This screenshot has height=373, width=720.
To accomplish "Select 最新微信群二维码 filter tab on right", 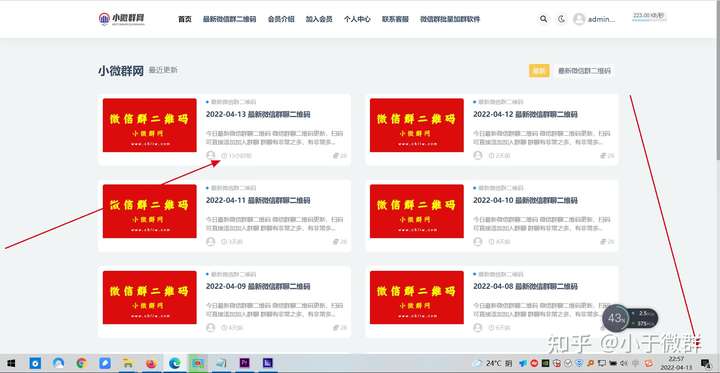I will [x=584, y=71].
